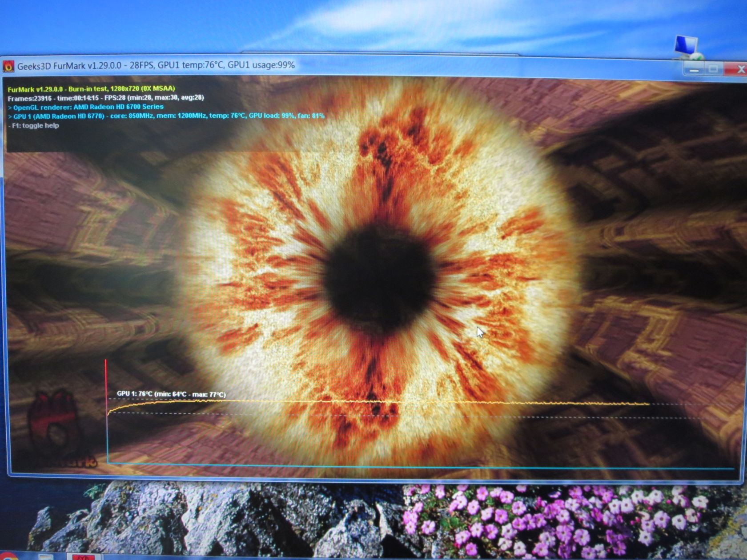747x560 pixels.
Task: Click the 'GPU 1: 76°C (min: 64°C - max: 77°C)' graph label
Action: pyautogui.click(x=171, y=394)
